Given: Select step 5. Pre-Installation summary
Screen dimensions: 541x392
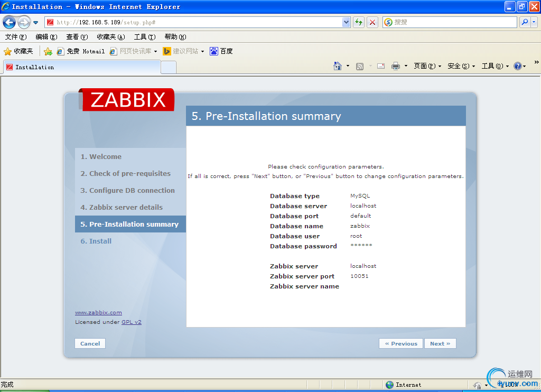Looking at the screenshot, I should tap(130, 225).
